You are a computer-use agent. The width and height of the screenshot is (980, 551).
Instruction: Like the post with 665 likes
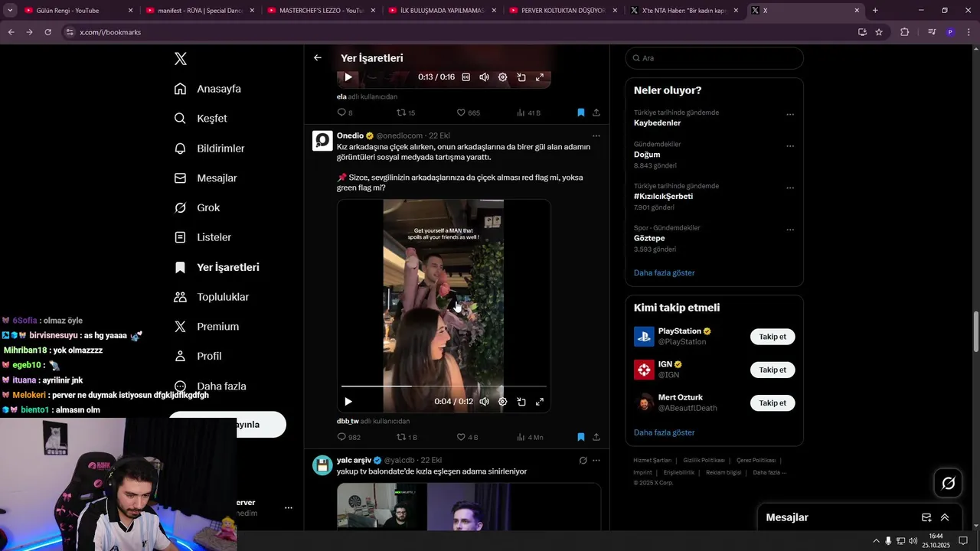[x=468, y=112]
